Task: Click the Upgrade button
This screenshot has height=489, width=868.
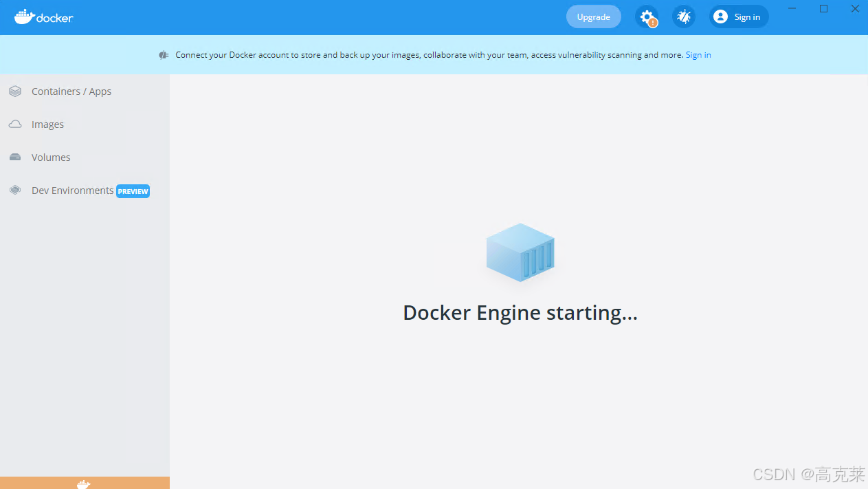Action: point(592,16)
